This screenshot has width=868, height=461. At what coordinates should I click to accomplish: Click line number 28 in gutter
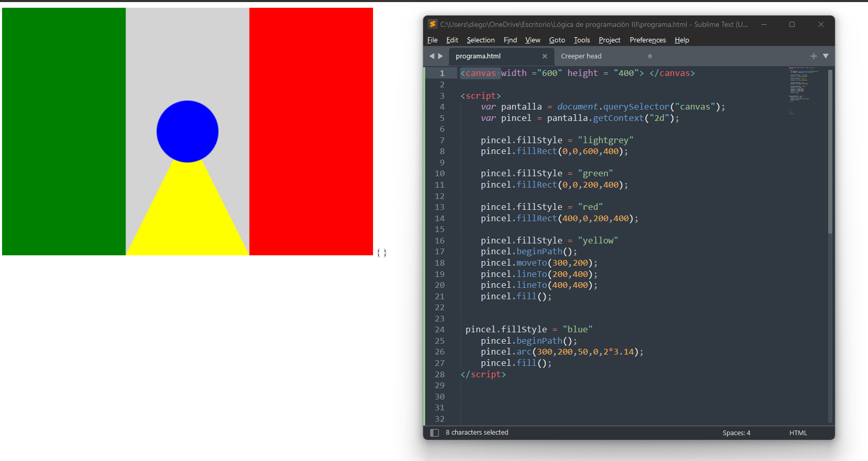tap(439, 375)
